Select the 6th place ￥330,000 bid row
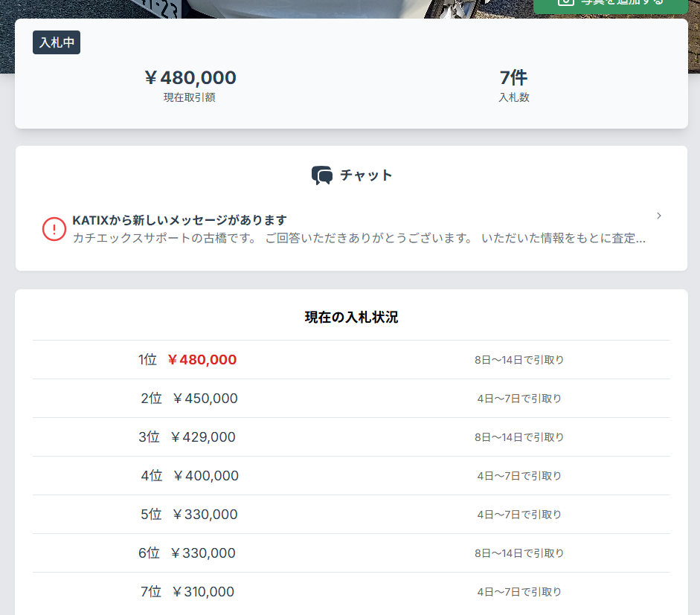Viewport: 700px width, 615px height. click(351, 553)
